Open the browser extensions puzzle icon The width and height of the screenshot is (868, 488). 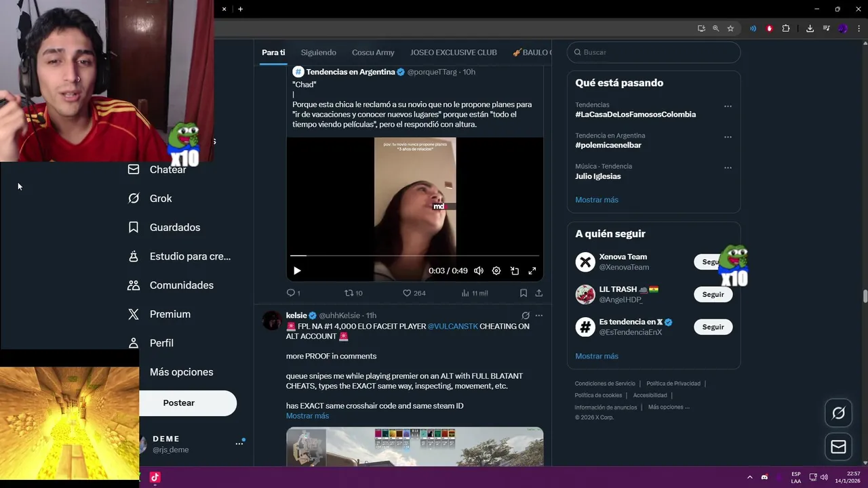786,28
